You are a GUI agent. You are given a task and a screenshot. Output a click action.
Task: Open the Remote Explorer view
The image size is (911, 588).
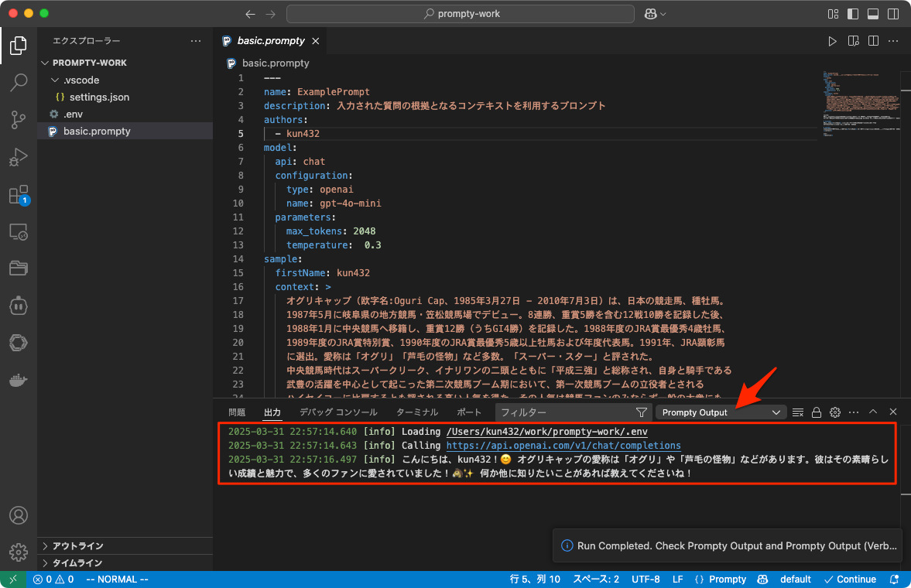click(x=18, y=232)
